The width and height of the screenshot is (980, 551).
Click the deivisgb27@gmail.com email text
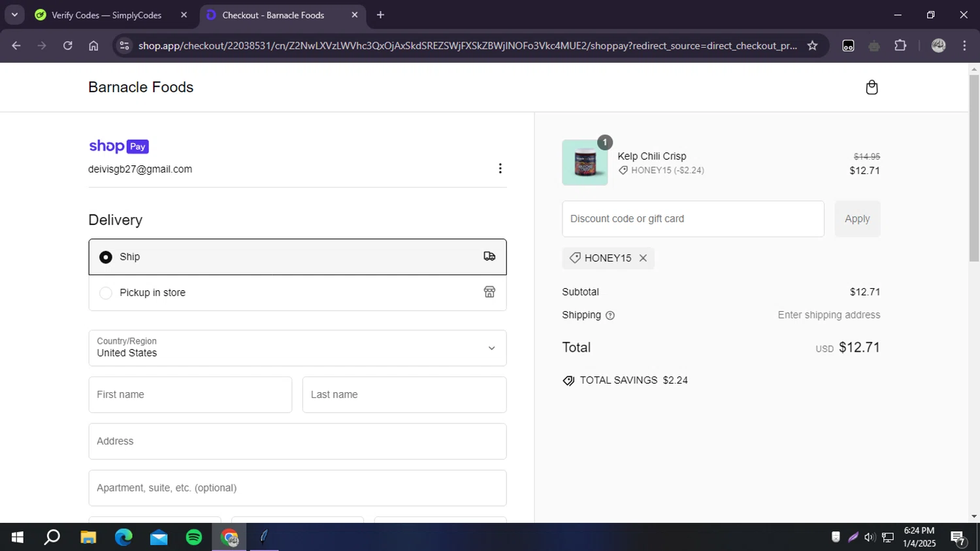(140, 169)
